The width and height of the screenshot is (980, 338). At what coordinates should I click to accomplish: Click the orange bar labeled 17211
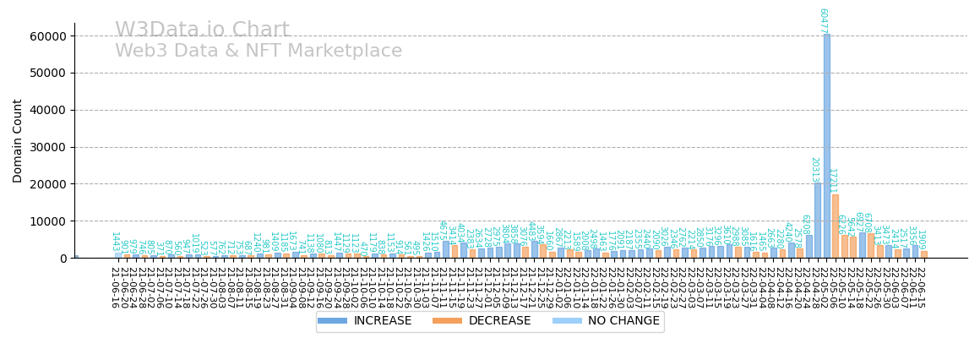coord(836,226)
